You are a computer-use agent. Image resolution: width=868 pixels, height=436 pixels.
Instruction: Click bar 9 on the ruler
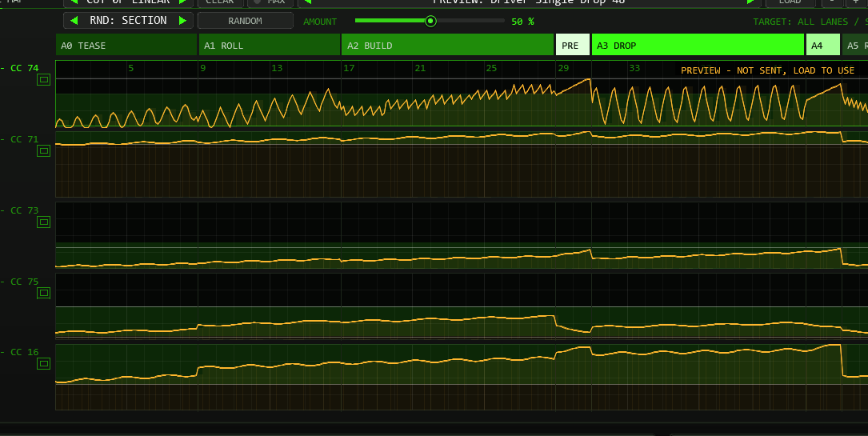click(202, 68)
